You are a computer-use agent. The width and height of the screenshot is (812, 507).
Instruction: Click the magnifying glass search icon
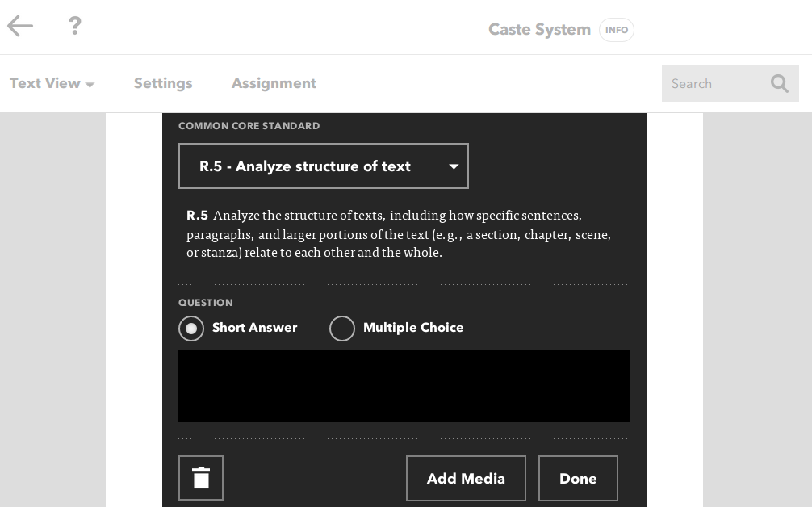pos(779,83)
